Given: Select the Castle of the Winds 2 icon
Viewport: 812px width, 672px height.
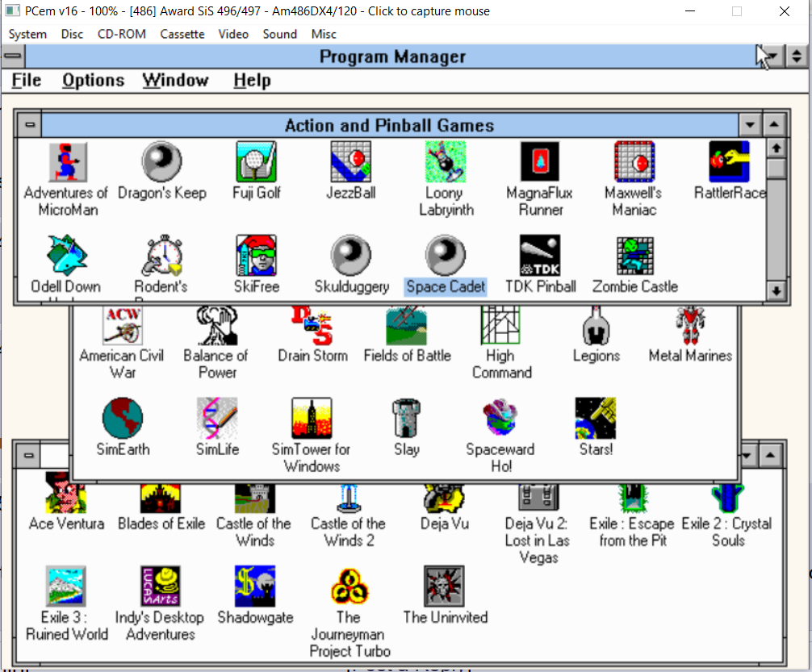Looking at the screenshot, I should pos(349,499).
